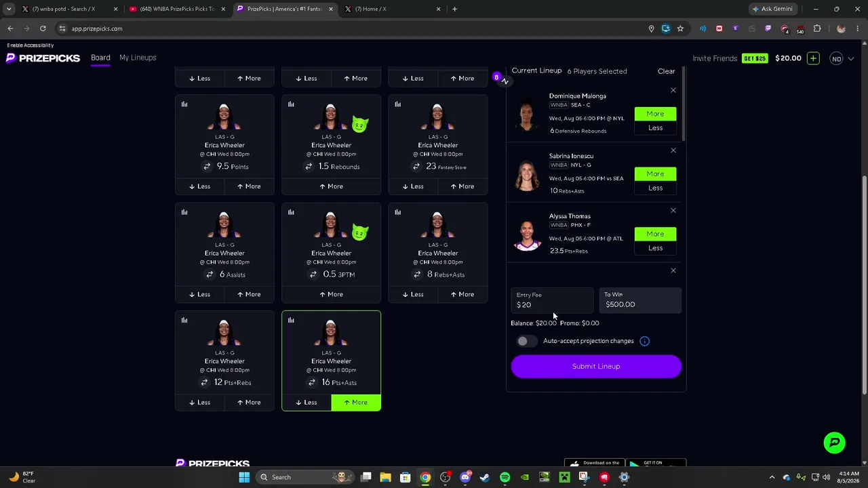Open Spotify from the taskbar
This screenshot has width=868, height=488.
(505, 477)
